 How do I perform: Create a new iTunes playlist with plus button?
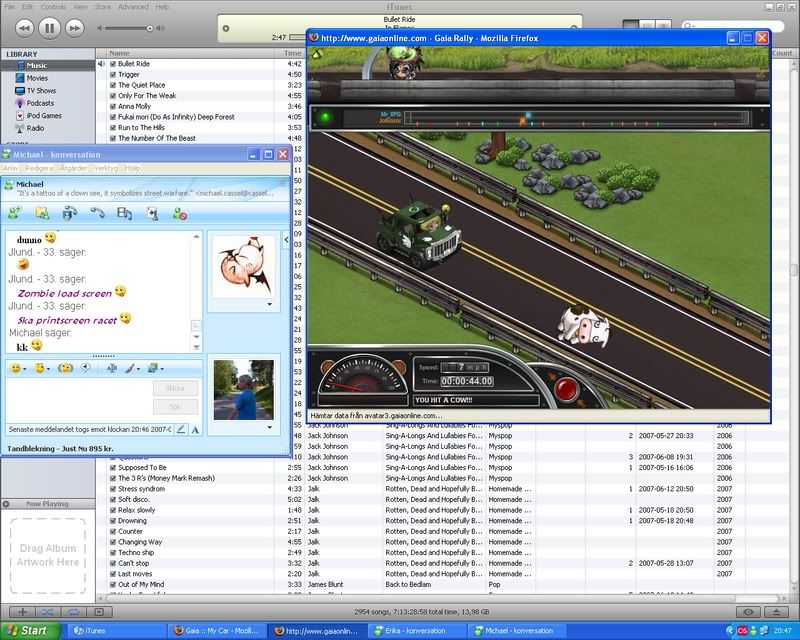22,611
